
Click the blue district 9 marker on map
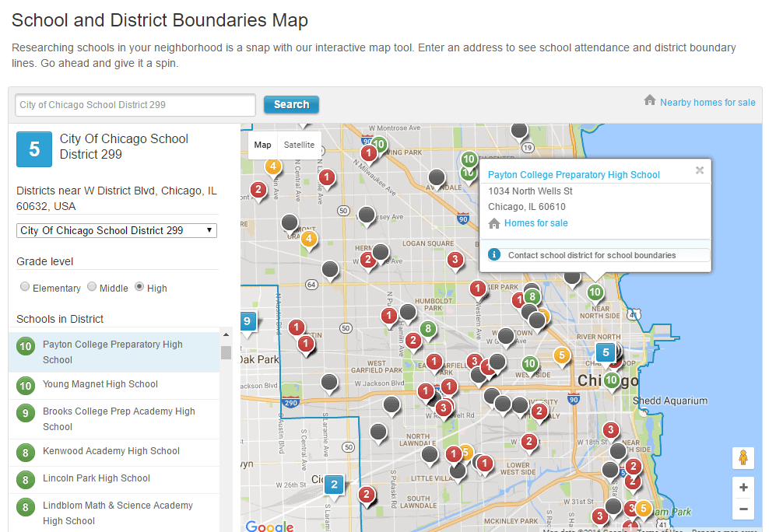point(248,320)
